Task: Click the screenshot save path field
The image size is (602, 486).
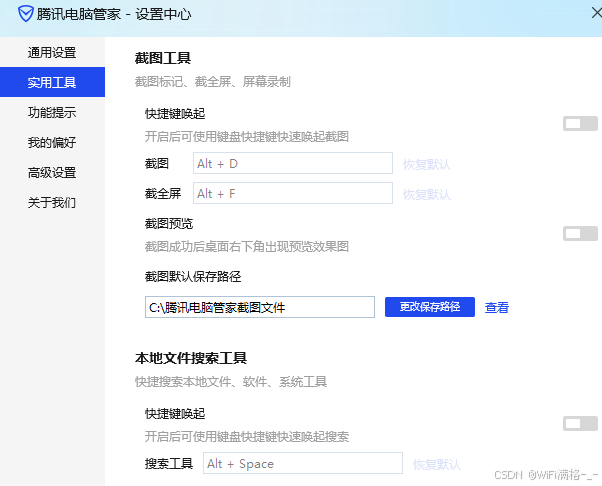Action: point(260,307)
